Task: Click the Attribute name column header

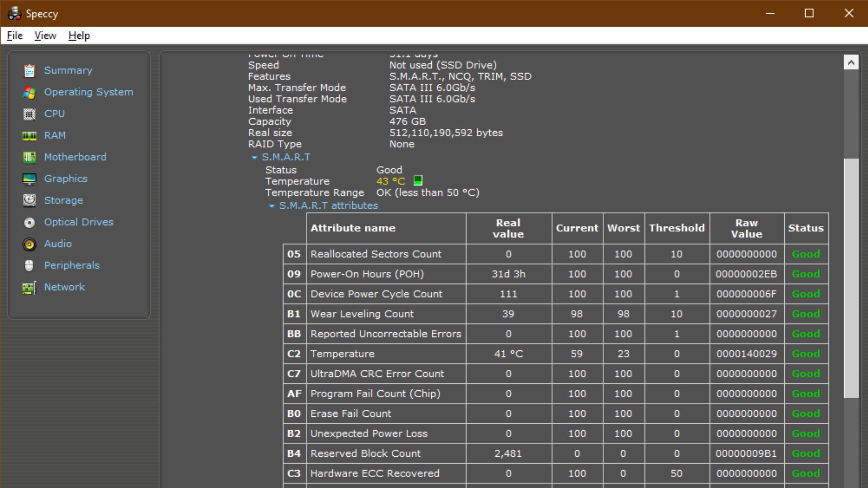Action: [x=386, y=228]
